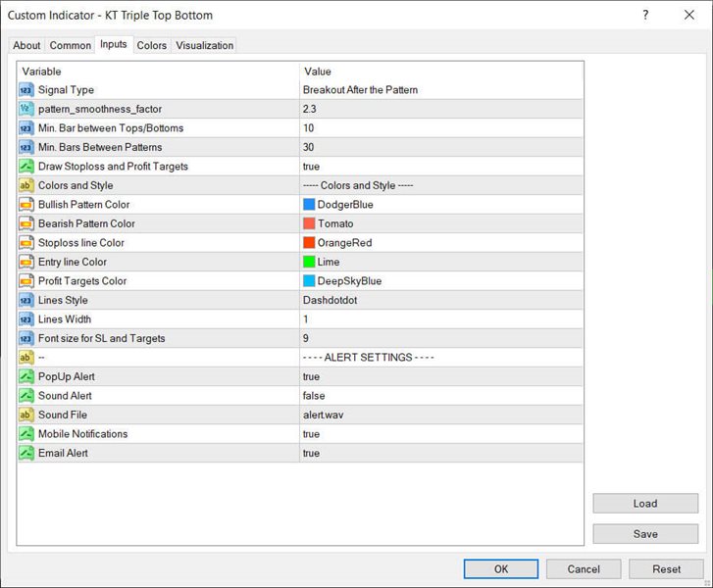This screenshot has height=588, width=713.
Task: Click the PopUp Alert row icon
Action: (x=26, y=376)
